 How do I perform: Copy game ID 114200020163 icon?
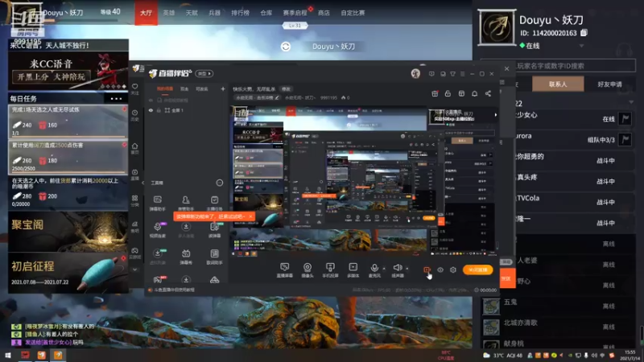pos(584,33)
